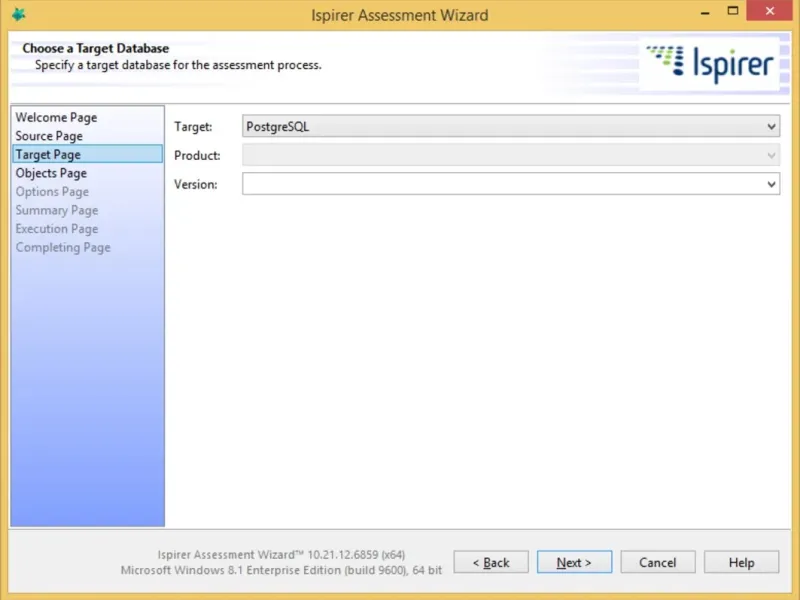
Task: Click inside the Version combo box field
Action: [511, 184]
